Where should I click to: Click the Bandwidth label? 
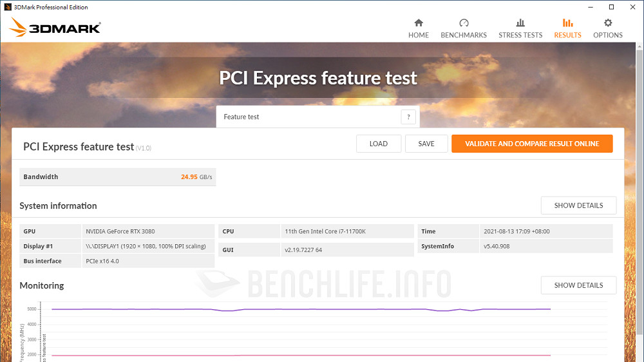point(41,177)
